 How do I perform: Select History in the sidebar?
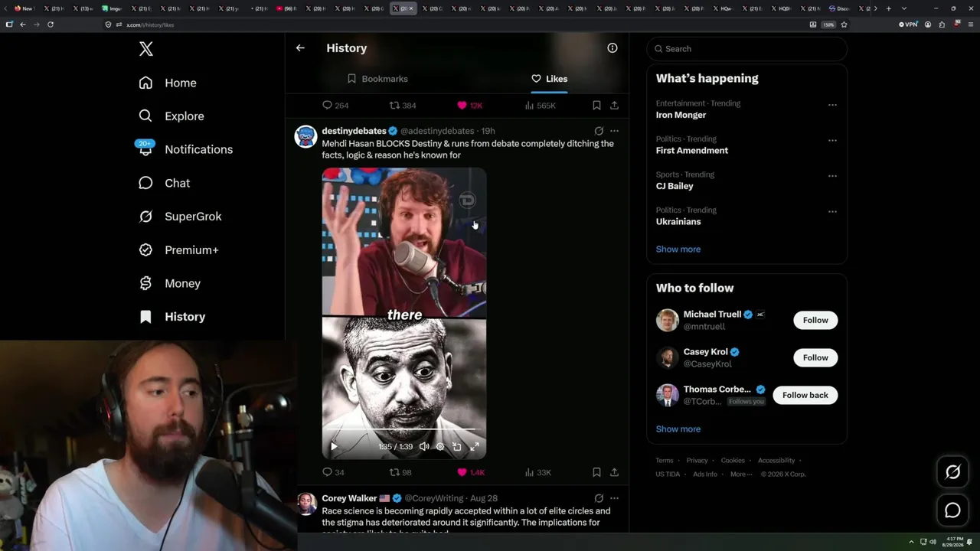[172, 317]
